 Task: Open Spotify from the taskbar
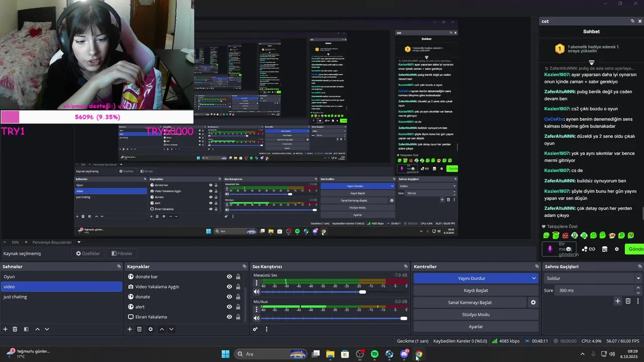(375, 354)
